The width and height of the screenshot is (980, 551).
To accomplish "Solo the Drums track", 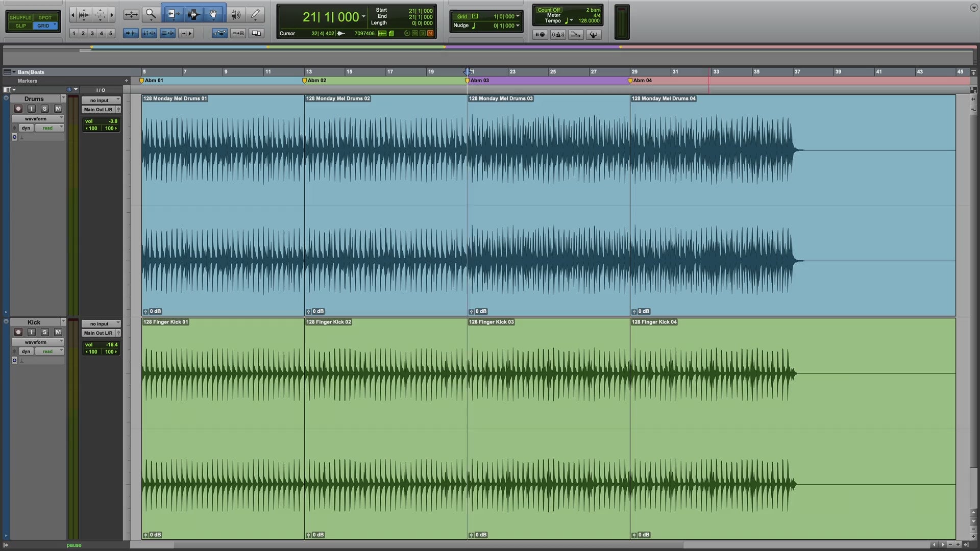I will coord(45,109).
